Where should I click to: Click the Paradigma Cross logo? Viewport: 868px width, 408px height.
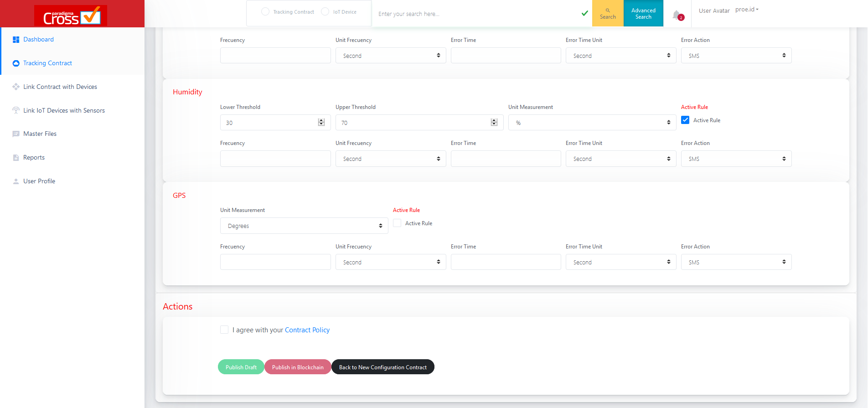(x=71, y=15)
